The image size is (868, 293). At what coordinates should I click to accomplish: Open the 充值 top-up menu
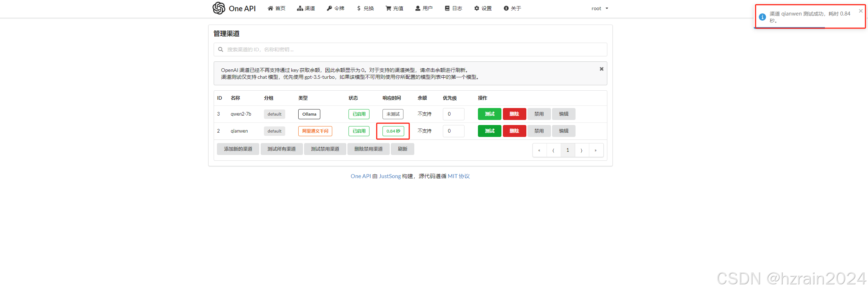(x=394, y=8)
